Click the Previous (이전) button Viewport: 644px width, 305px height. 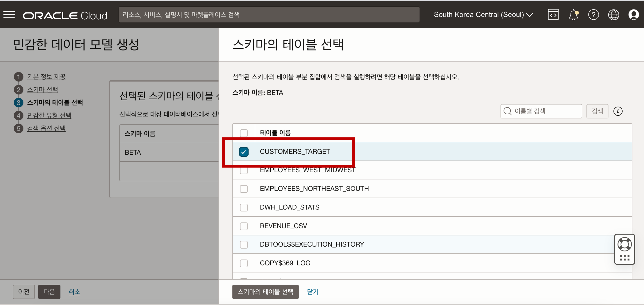[x=24, y=292]
